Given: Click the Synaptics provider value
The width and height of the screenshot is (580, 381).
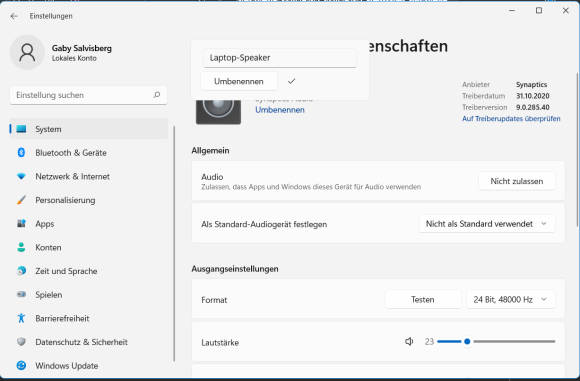Looking at the screenshot, I should [532, 85].
